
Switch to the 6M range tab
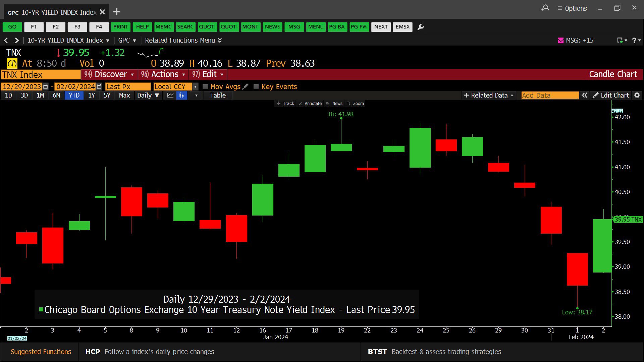coord(56,96)
